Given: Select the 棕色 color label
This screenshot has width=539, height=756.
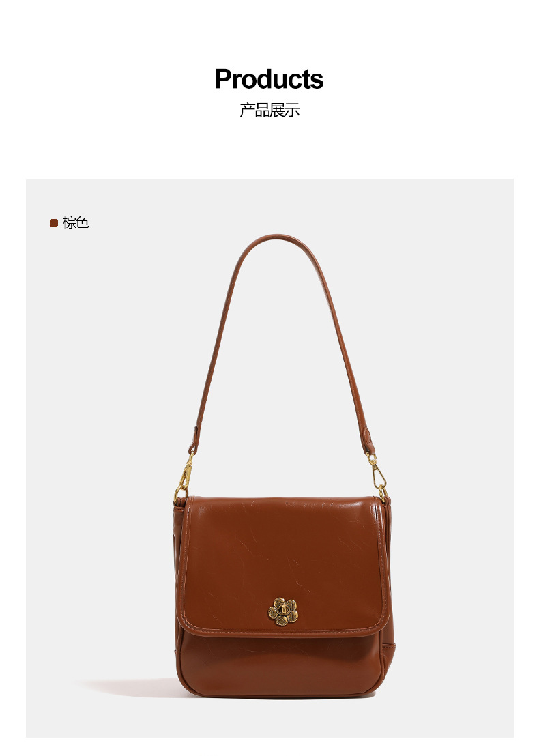Looking at the screenshot, I should pos(76,222).
